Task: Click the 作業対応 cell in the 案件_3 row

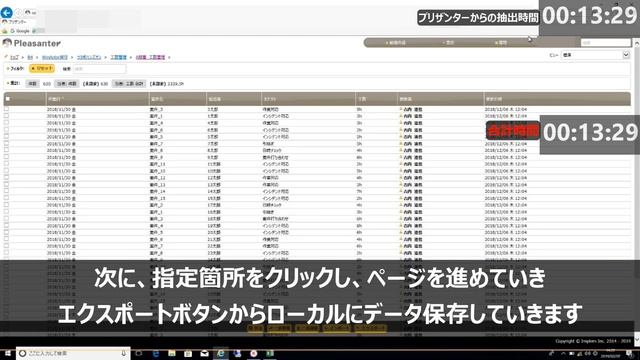Action: pyautogui.click(x=271, y=109)
